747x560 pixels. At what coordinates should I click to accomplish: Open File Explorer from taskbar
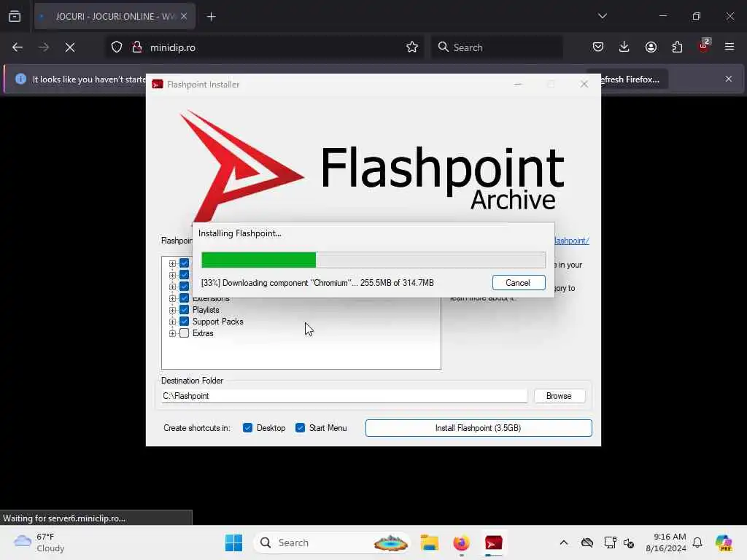[429, 542]
